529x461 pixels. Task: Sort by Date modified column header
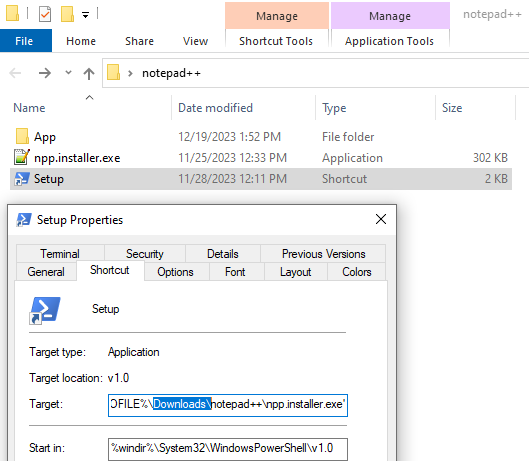pos(215,108)
